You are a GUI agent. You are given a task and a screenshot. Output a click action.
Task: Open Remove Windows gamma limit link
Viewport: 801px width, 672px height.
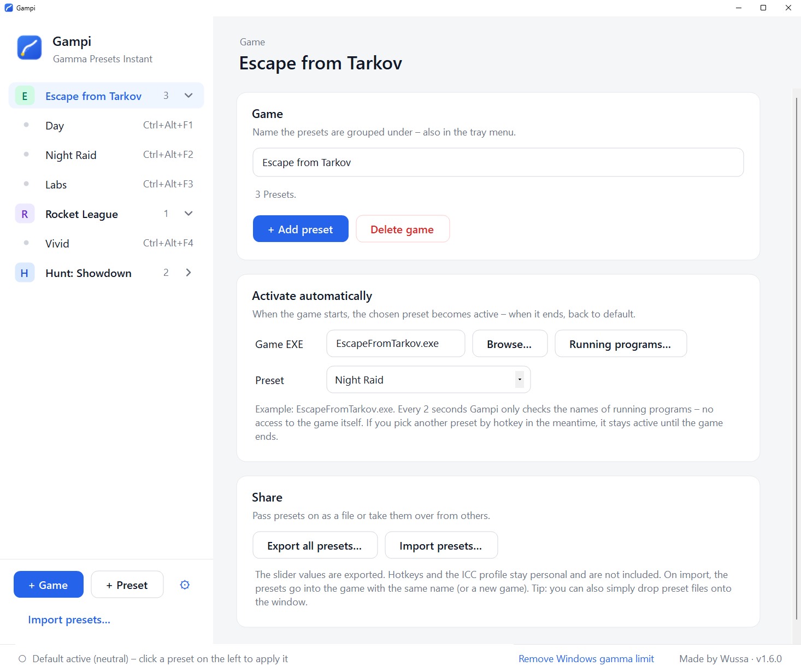click(x=586, y=659)
